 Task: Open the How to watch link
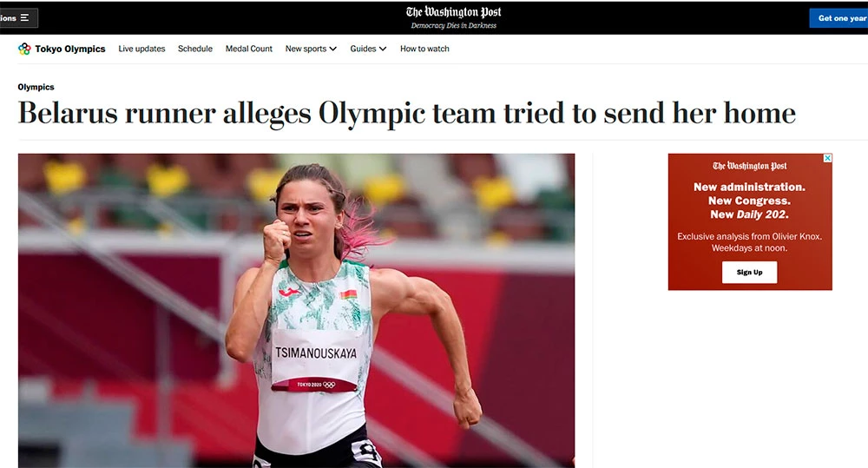pos(424,49)
